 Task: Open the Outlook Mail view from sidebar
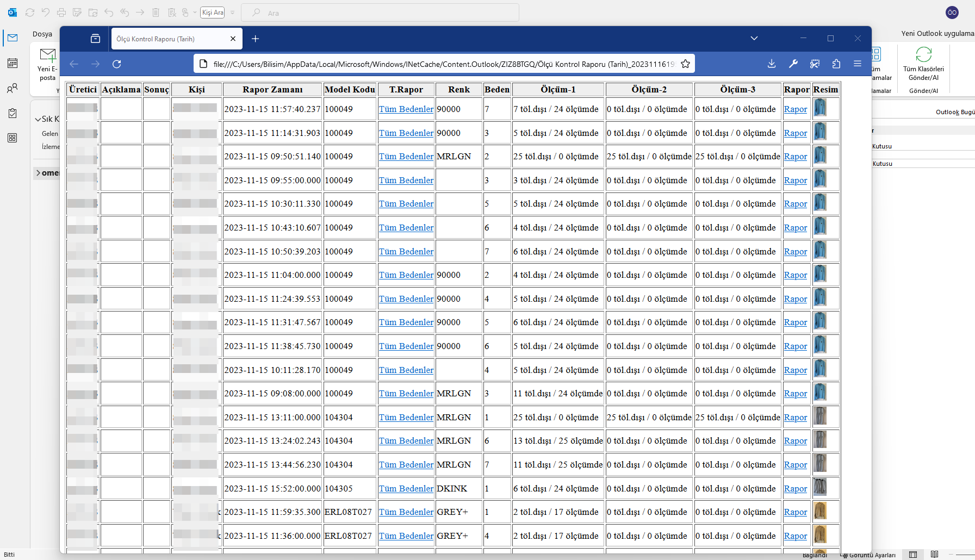(x=13, y=38)
